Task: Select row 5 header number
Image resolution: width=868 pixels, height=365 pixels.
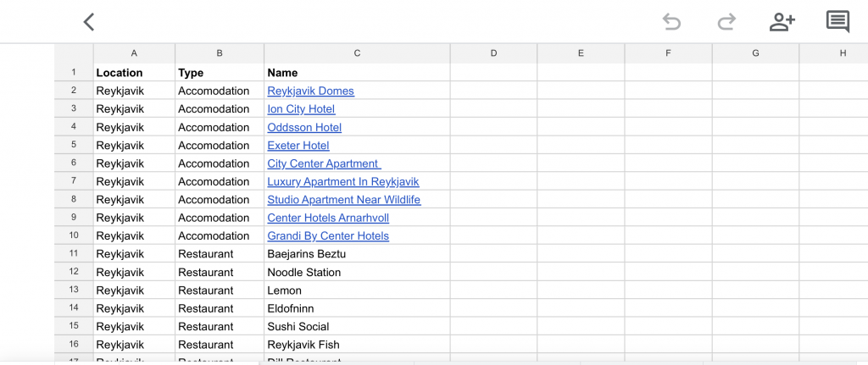Action: click(74, 145)
